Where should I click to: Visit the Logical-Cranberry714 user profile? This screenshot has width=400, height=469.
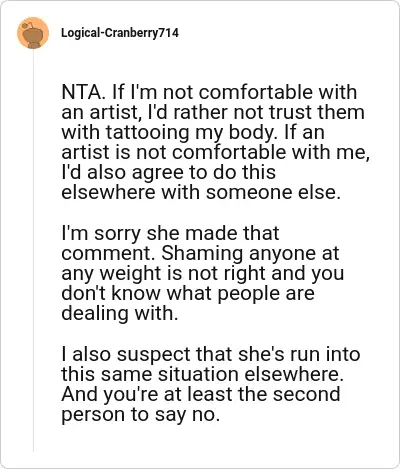[x=120, y=33]
